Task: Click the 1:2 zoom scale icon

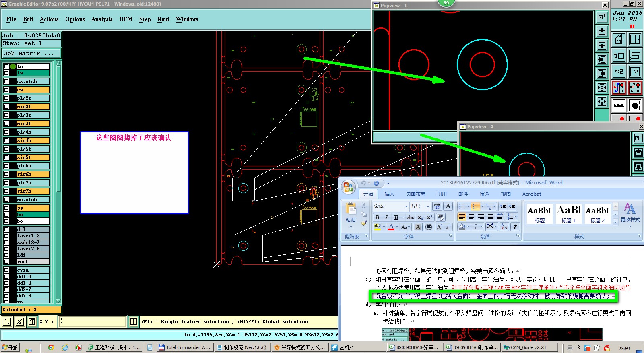Action: click(x=619, y=72)
